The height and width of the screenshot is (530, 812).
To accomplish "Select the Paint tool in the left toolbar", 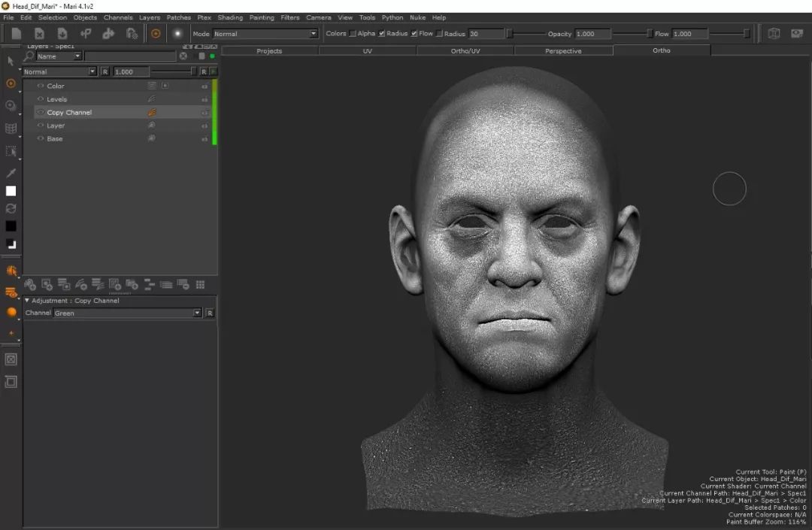I will [x=11, y=83].
